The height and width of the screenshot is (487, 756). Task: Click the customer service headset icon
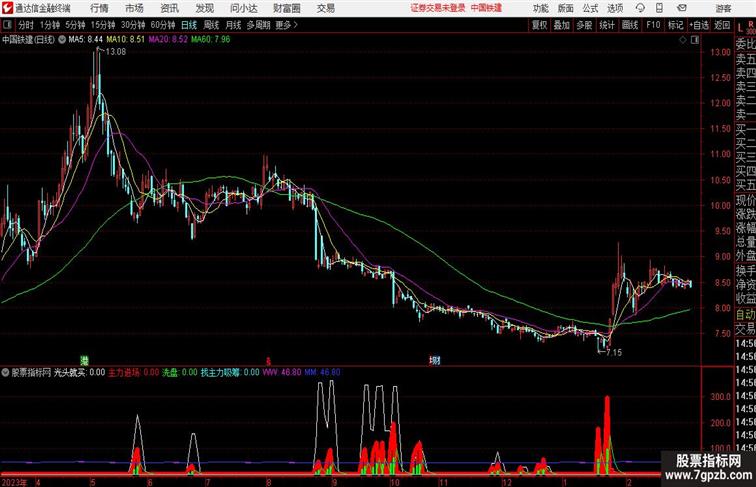tap(640, 8)
